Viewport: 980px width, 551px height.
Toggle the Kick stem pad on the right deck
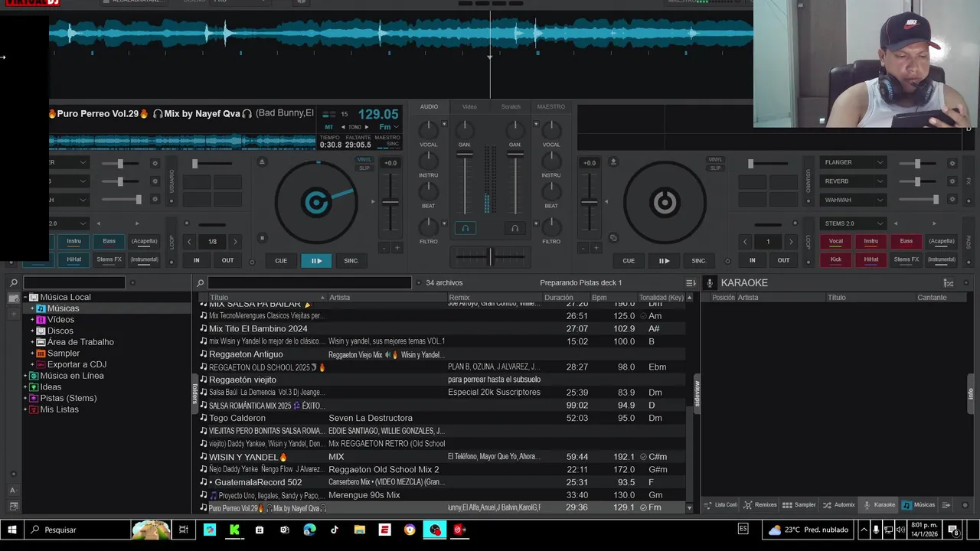pos(836,259)
